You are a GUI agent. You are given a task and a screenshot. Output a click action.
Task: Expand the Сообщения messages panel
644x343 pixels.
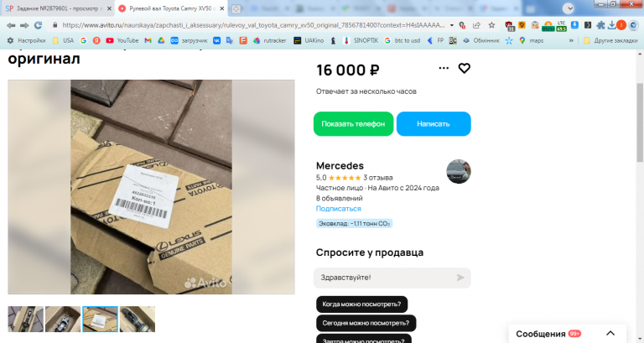point(610,333)
